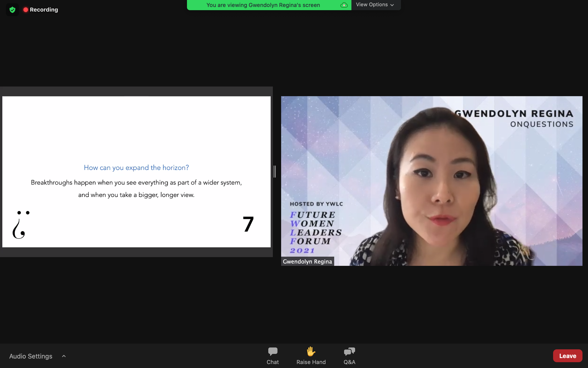Leave the meeting

click(567, 356)
